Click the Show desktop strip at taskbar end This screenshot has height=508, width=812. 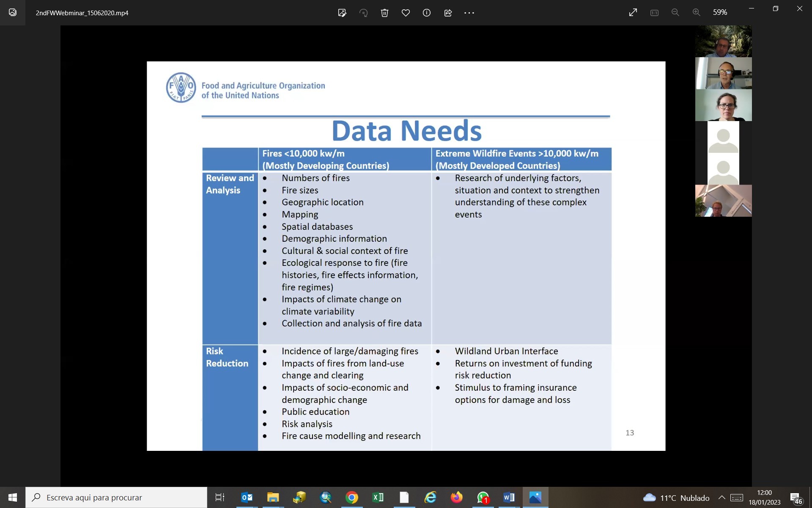810,497
